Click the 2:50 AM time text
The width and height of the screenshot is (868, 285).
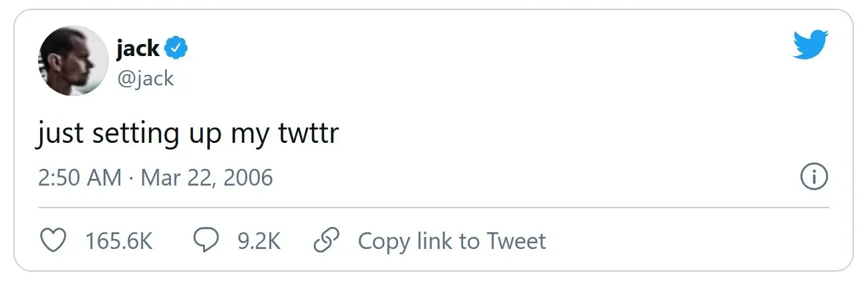pyautogui.click(x=80, y=178)
